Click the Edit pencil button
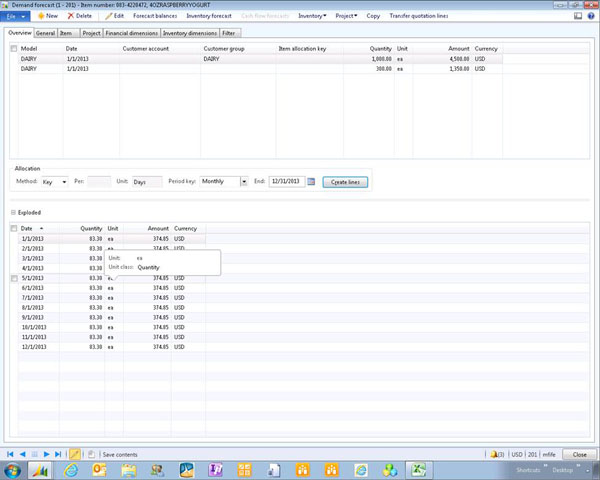Screen dimensions: 600x480 114,16
